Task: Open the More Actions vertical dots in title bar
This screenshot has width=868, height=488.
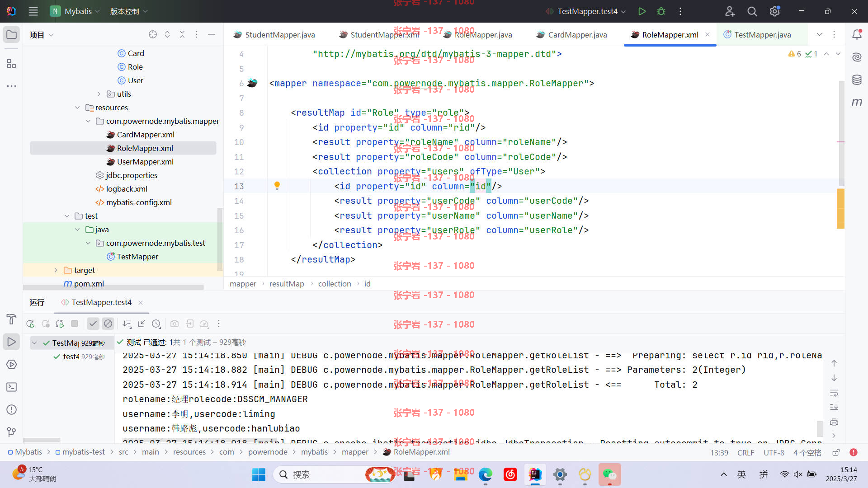Action: [x=680, y=11]
